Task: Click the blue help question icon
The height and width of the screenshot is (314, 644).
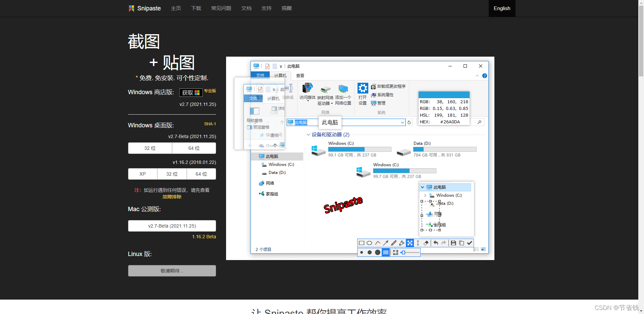Action: [485, 76]
